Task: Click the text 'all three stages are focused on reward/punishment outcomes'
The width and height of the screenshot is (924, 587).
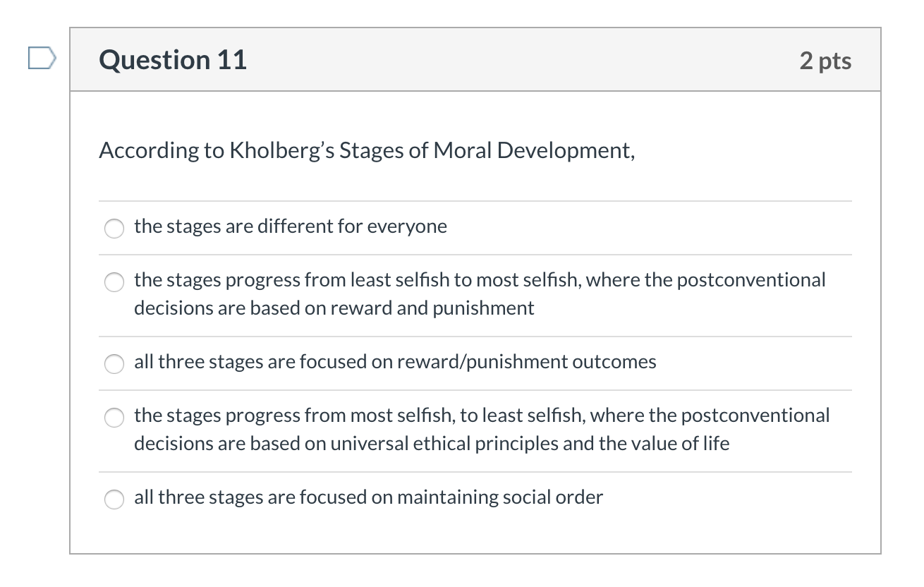Action: [395, 362]
